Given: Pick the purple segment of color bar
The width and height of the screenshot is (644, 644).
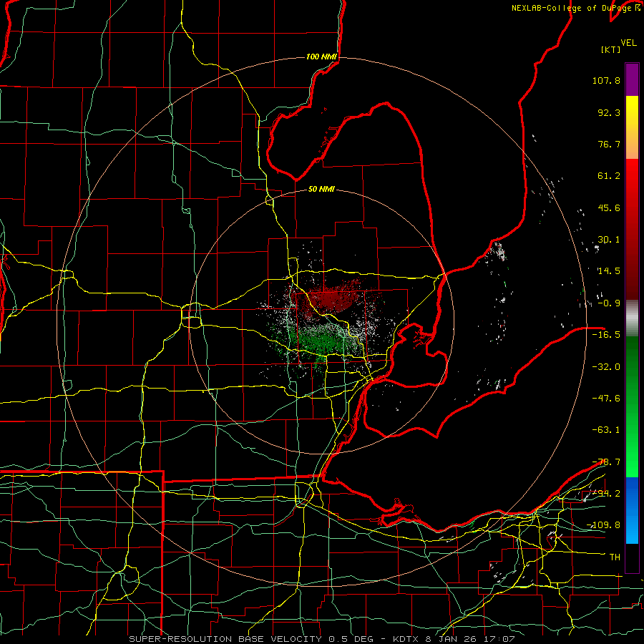Looking at the screenshot, I should (x=632, y=79).
